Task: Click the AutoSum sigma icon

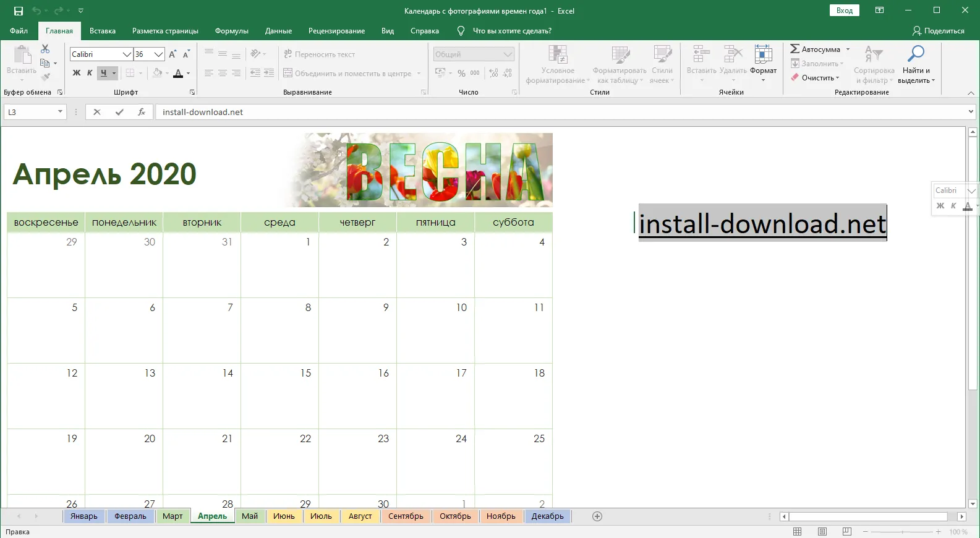Action: [x=795, y=49]
